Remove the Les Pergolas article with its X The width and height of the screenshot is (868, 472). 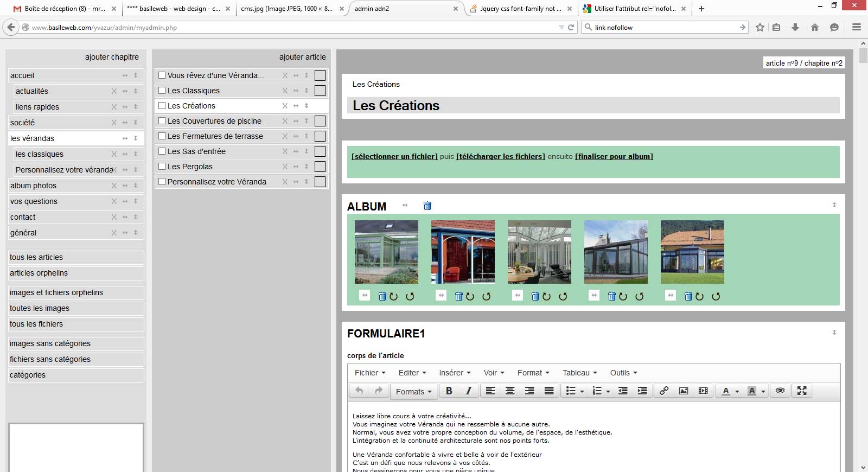coord(285,167)
